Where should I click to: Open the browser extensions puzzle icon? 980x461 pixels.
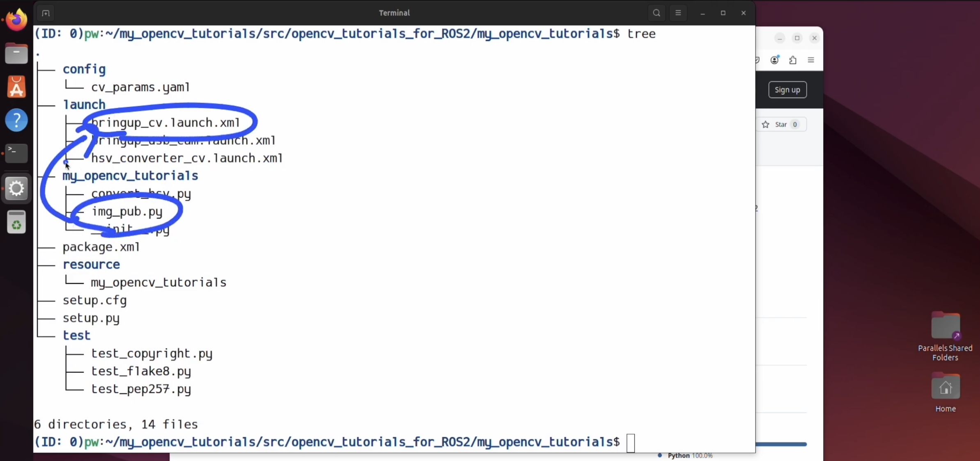[793, 60]
